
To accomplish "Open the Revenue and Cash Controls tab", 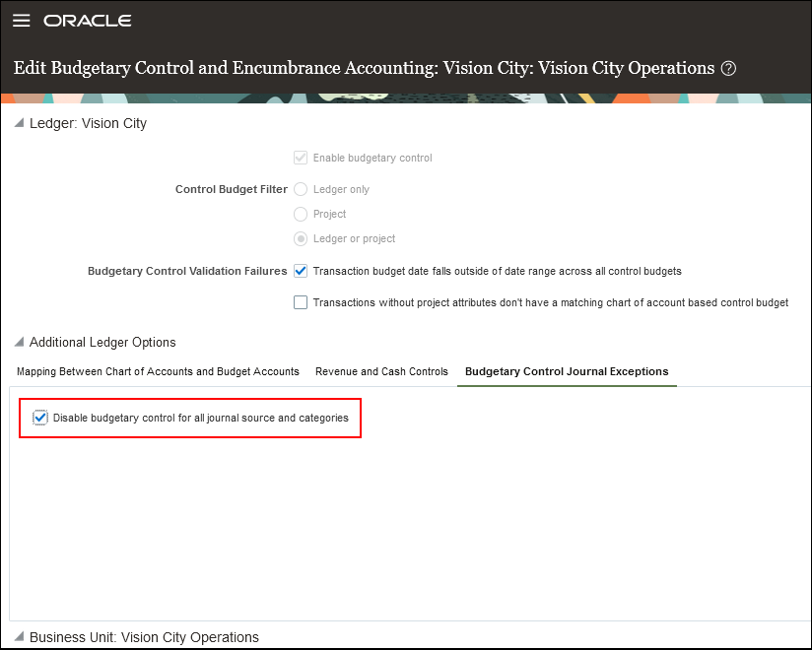I will [381, 371].
